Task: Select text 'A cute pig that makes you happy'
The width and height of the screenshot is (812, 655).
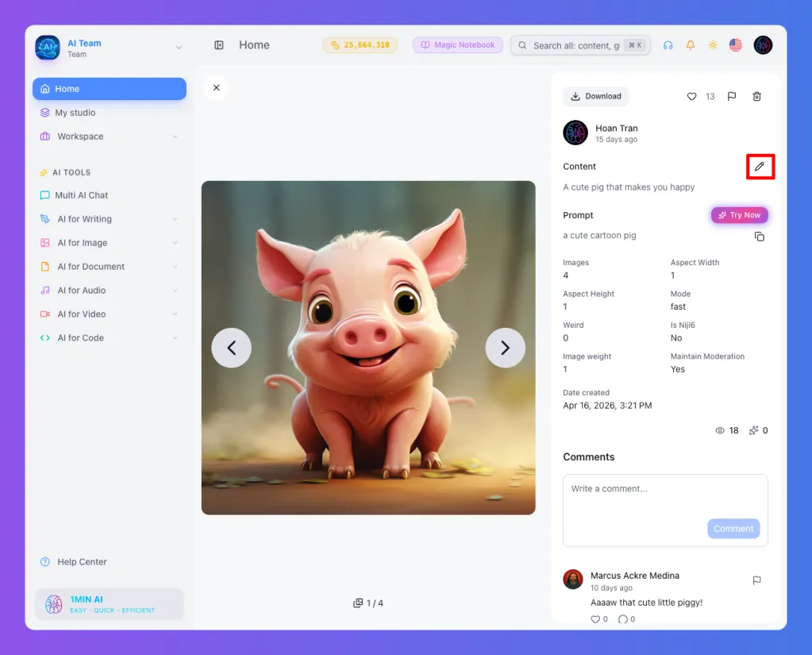Action: click(629, 187)
